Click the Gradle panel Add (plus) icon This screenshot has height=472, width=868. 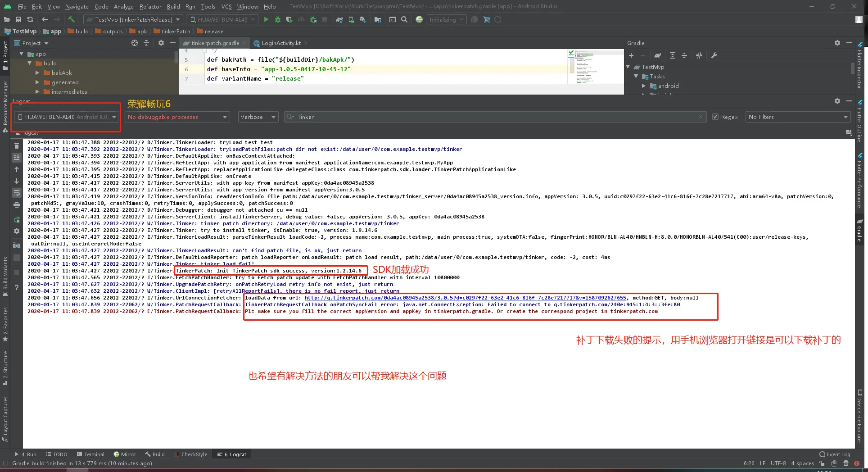click(x=631, y=55)
